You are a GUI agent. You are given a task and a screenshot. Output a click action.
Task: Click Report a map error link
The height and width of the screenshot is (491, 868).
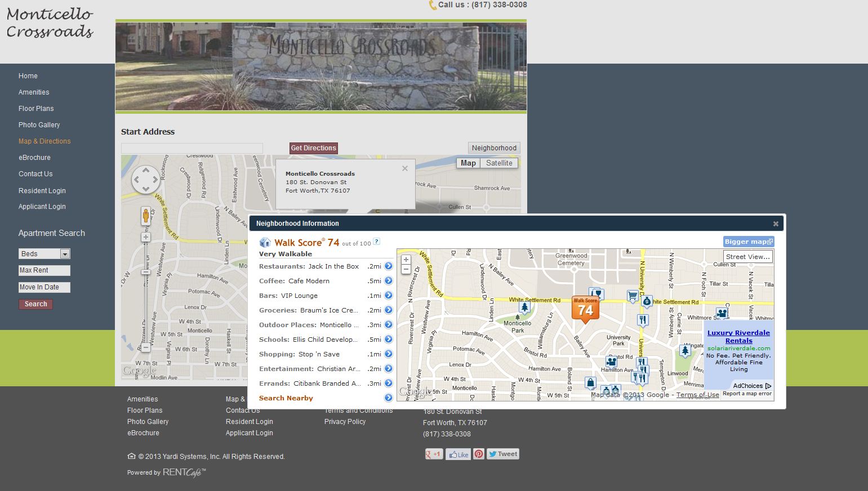pos(747,394)
